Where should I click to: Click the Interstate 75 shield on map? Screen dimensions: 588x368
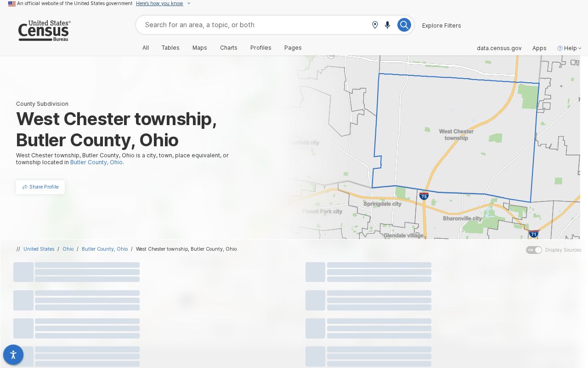pyautogui.click(x=424, y=196)
